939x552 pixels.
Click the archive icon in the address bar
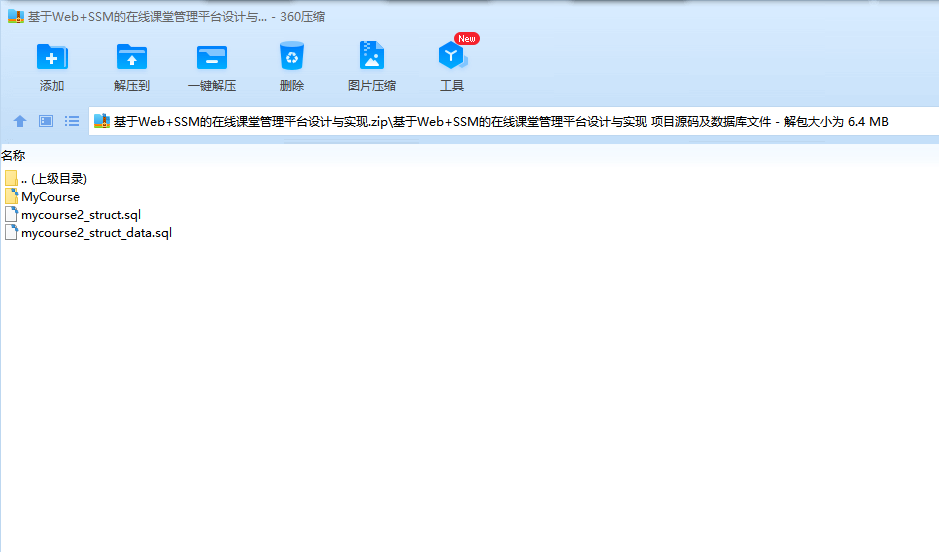pos(102,122)
